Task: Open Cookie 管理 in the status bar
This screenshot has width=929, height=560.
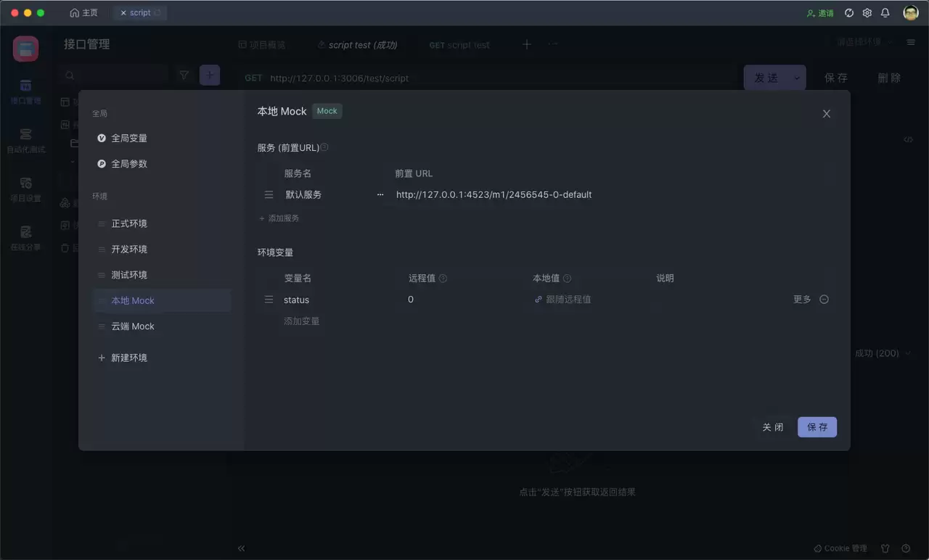Action: 840,548
